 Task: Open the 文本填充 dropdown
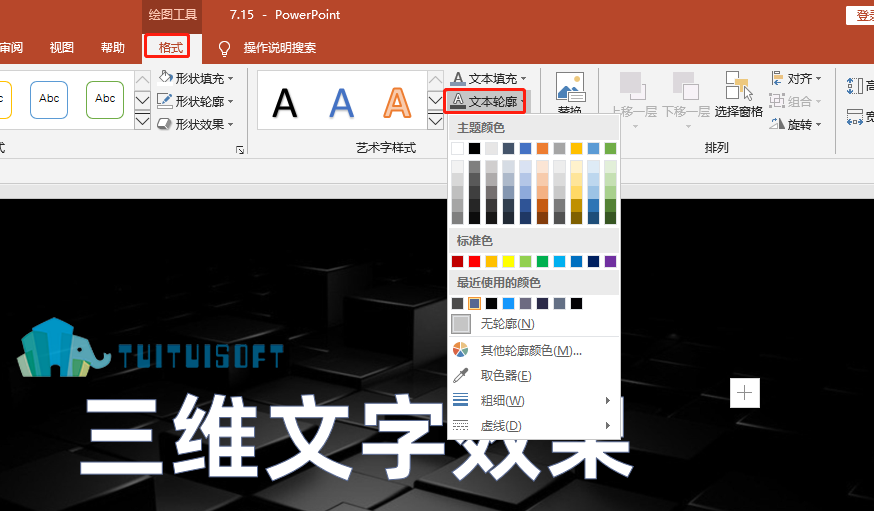pyautogui.click(x=489, y=79)
